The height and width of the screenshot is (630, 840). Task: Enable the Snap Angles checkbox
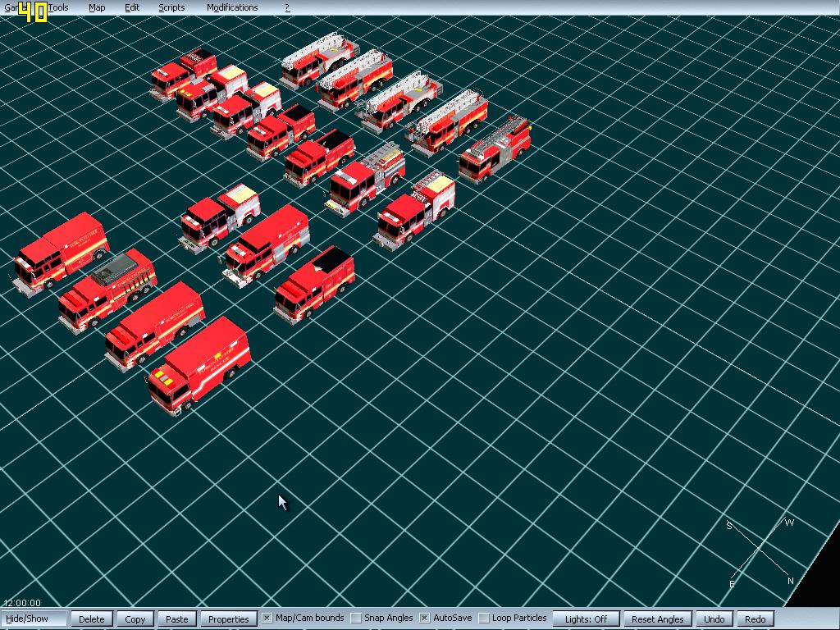[x=356, y=619]
